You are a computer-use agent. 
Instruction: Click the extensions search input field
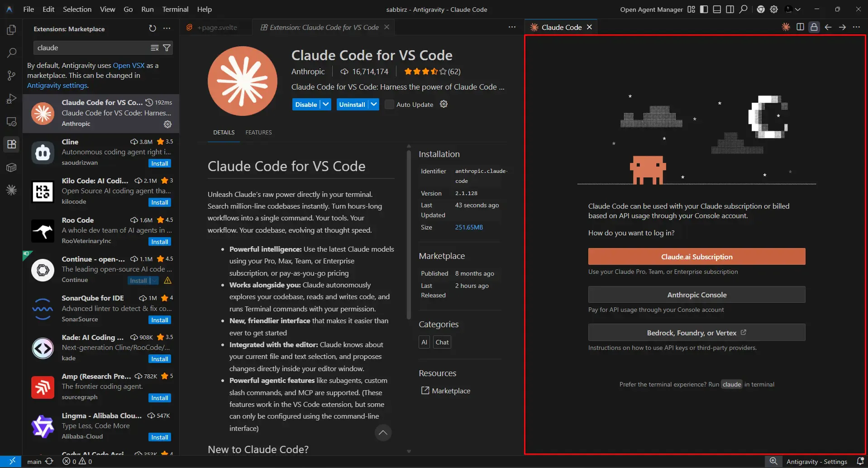pos(92,48)
